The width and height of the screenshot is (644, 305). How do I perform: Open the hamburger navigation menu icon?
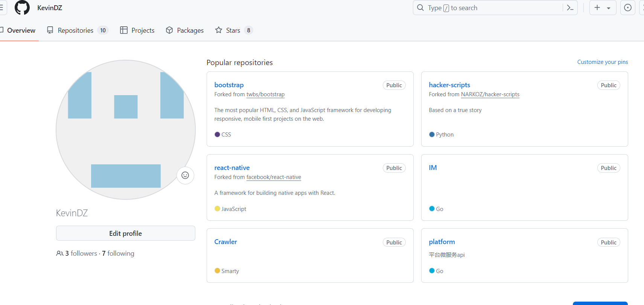coord(2,8)
